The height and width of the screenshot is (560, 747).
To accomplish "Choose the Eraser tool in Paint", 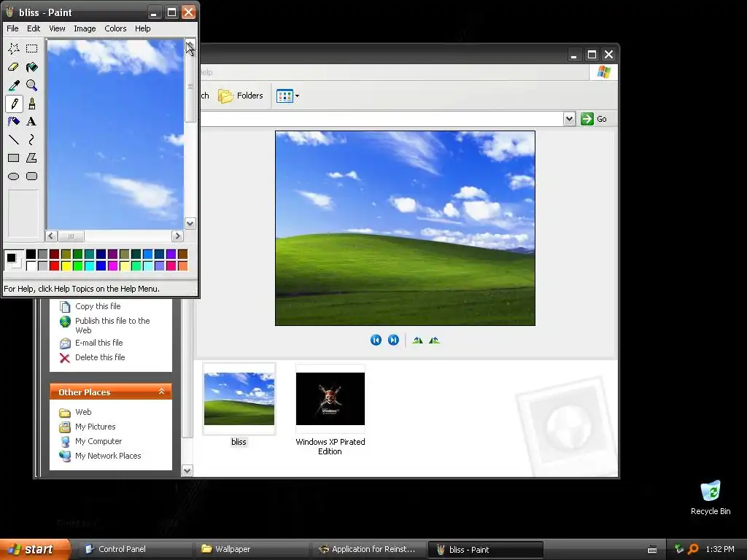I will tap(14, 67).
